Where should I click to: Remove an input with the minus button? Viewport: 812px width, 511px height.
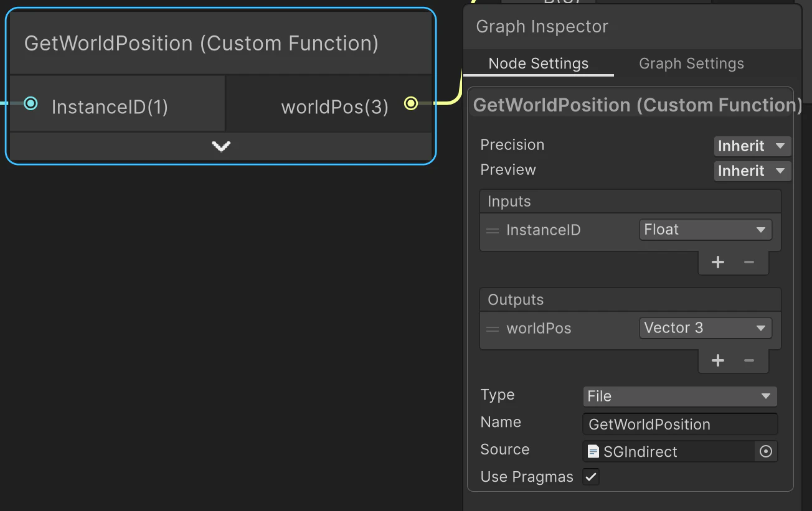pos(749,262)
